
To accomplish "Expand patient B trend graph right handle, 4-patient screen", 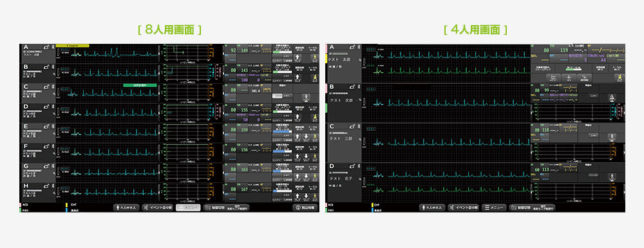I will (x=625, y=113).
